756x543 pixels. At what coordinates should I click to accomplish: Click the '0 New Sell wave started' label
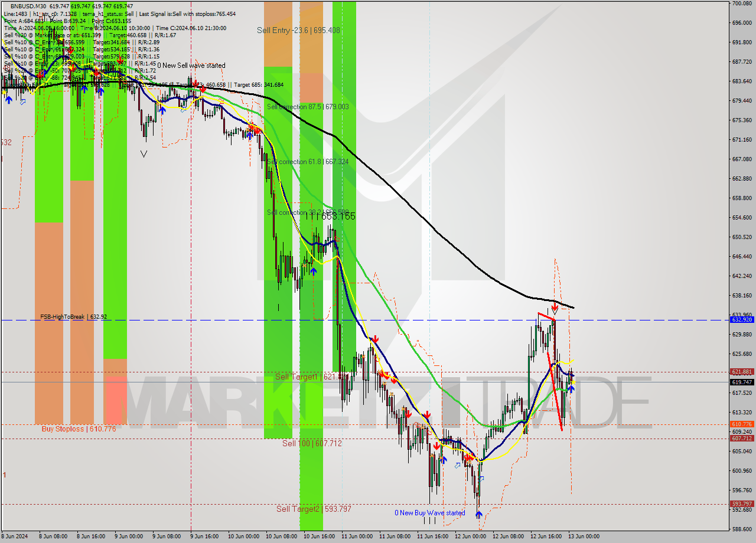coord(191,66)
